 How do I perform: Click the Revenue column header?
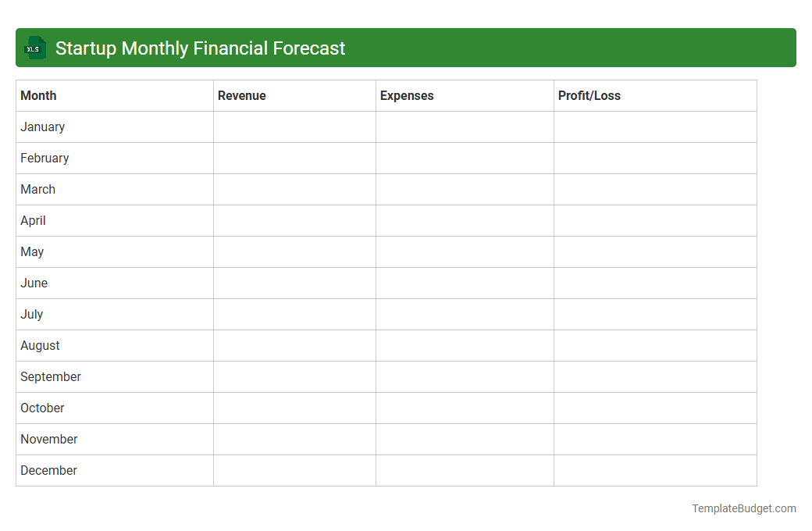point(242,95)
